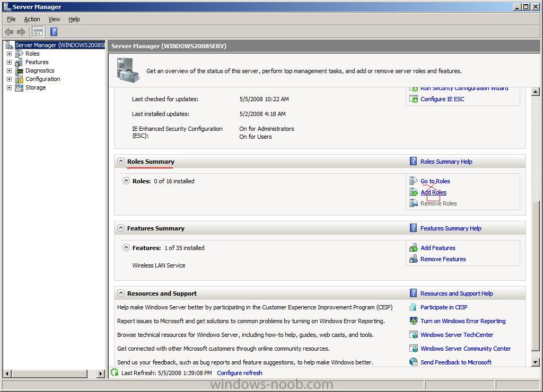Click the tree pane scroll right arrow
The width and height of the screenshot is (543, 392).
(x=100, y=373)
